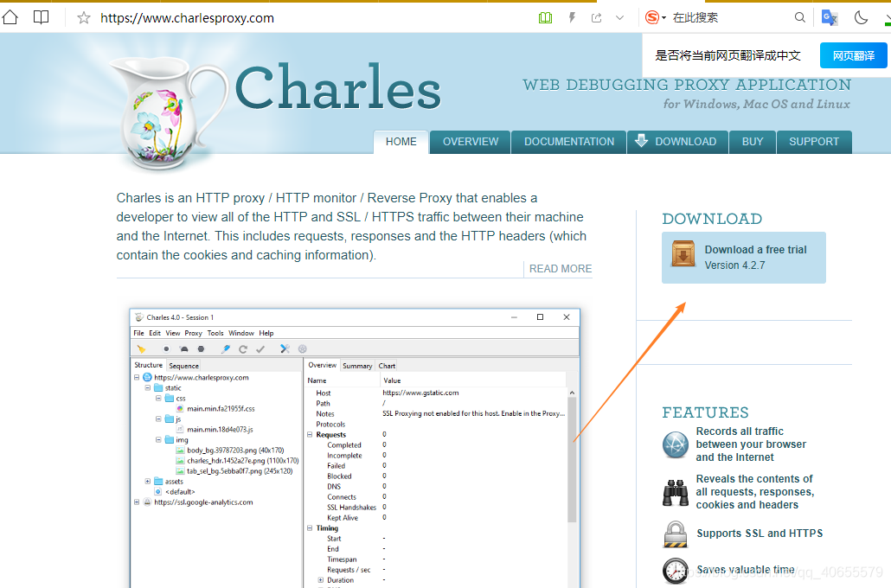Click the Supports SSL and HTTPS text
Image resolution: width=891 pixels, height=588 pixels.
pos(760,534)
